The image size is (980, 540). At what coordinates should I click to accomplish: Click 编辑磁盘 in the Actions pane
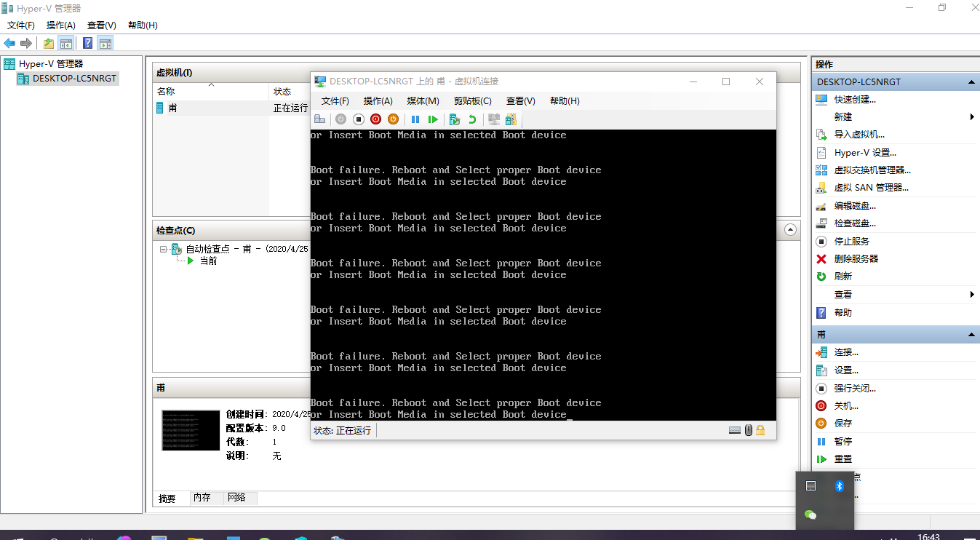[855, 206]
